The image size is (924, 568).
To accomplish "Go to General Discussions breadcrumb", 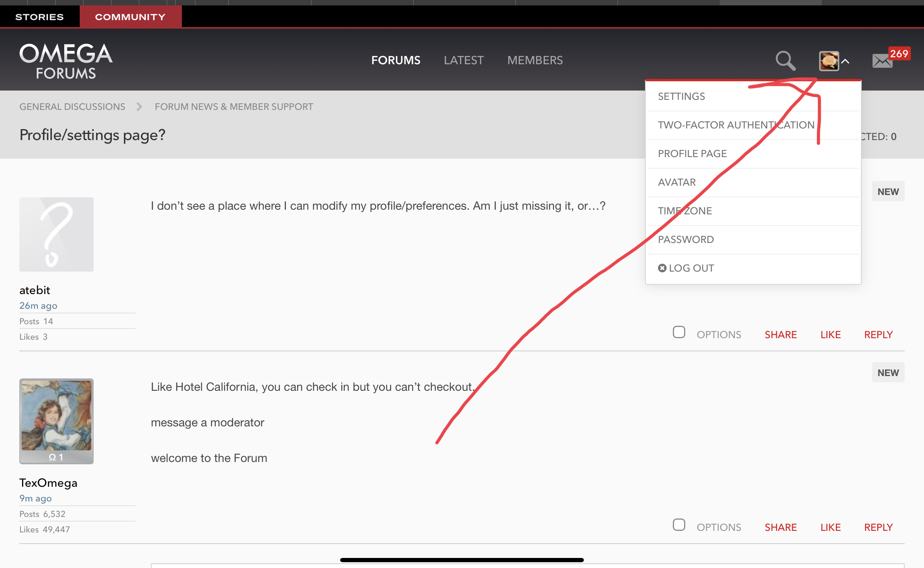I will [72, 107].
